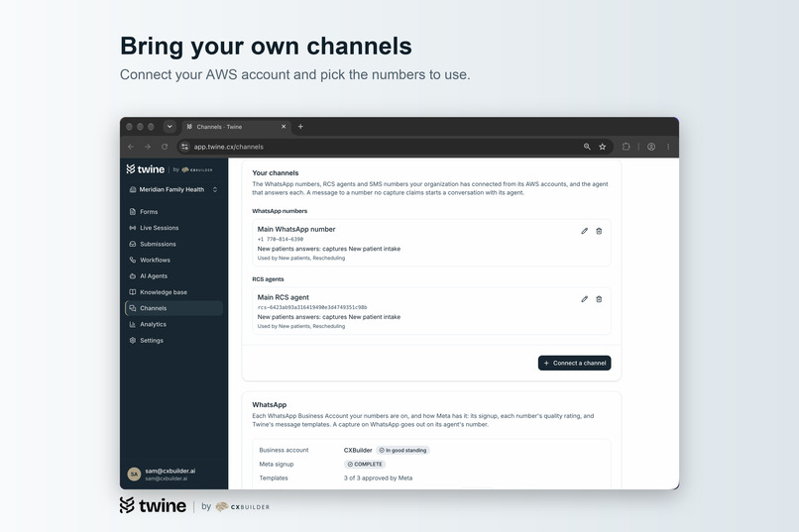The width and height of the screenshot is (799, 532).
Task: Click the In good standing status badge
Action: [403, 450]
